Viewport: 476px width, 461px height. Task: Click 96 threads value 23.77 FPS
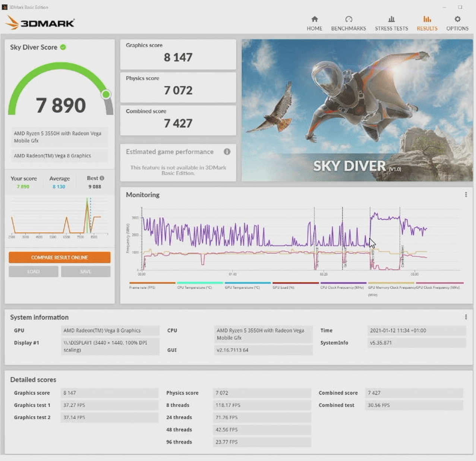(x=262, y=442)
